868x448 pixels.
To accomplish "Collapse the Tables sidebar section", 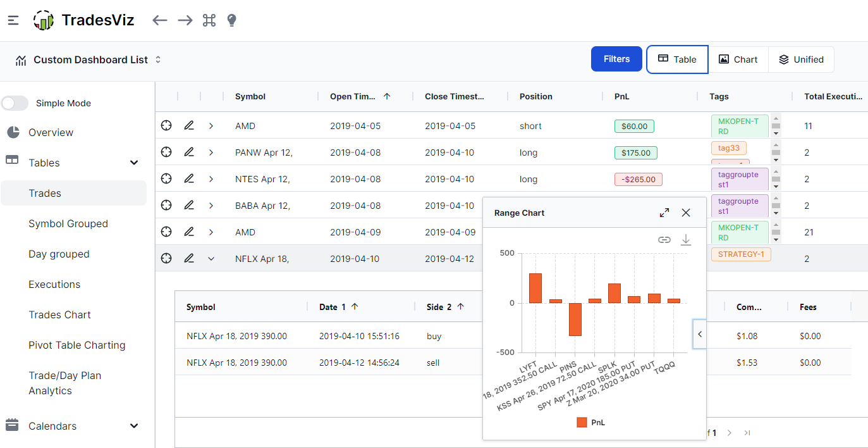I will (x=134, y=163).
